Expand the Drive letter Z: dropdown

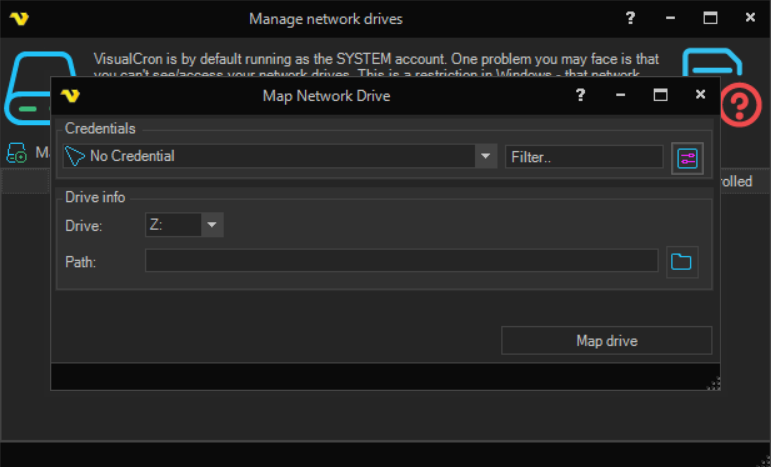point(212,225)
